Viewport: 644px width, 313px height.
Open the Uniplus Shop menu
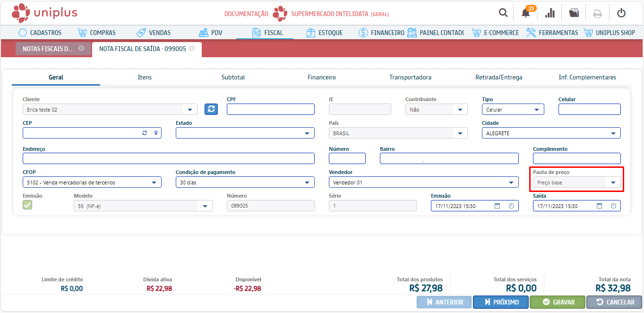point(610,33)
